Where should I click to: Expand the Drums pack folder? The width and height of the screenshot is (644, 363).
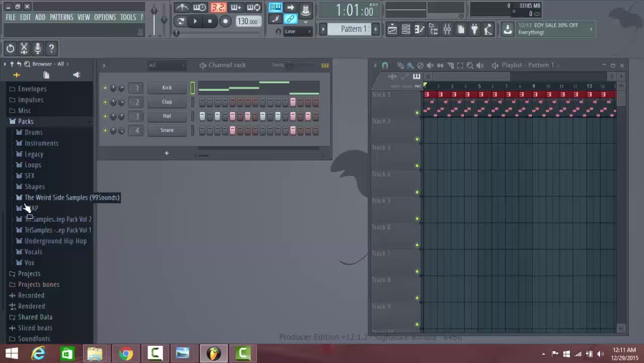[x=33, y=132]
